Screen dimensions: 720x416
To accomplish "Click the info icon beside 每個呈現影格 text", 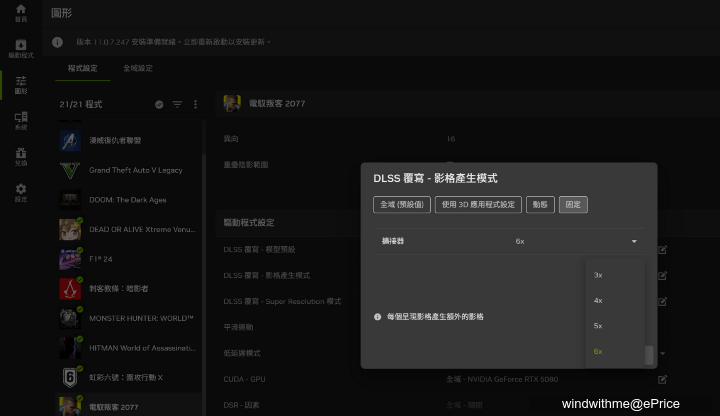I will [x=377, y=317].
